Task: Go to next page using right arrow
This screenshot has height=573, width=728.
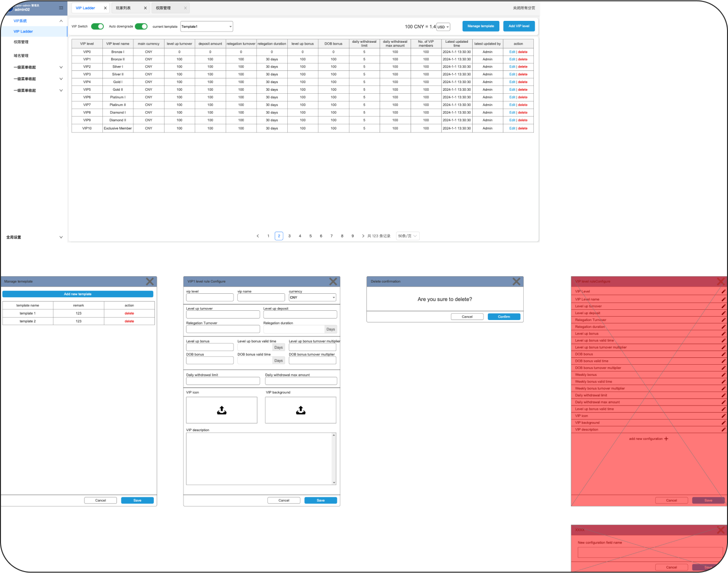Action: 363,236
